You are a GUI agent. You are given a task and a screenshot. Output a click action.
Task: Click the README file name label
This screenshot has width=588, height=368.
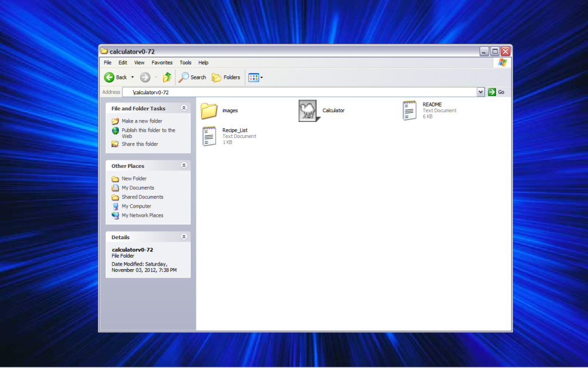click(x=432, y=105)
